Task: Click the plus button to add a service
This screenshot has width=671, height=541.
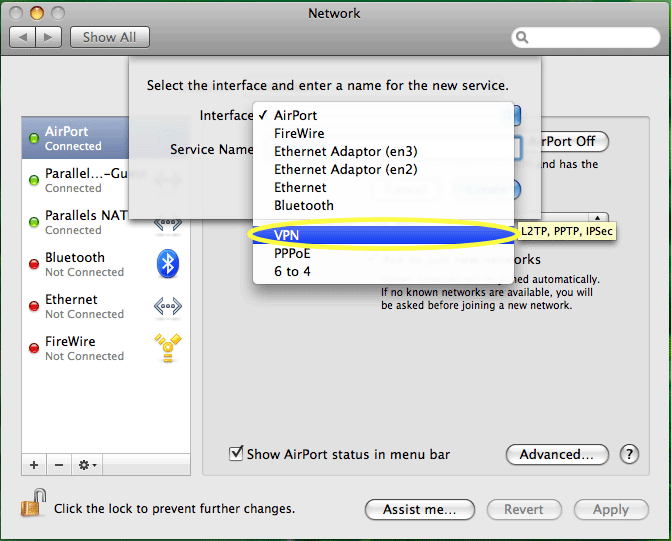Action: [x=34, y=465]
